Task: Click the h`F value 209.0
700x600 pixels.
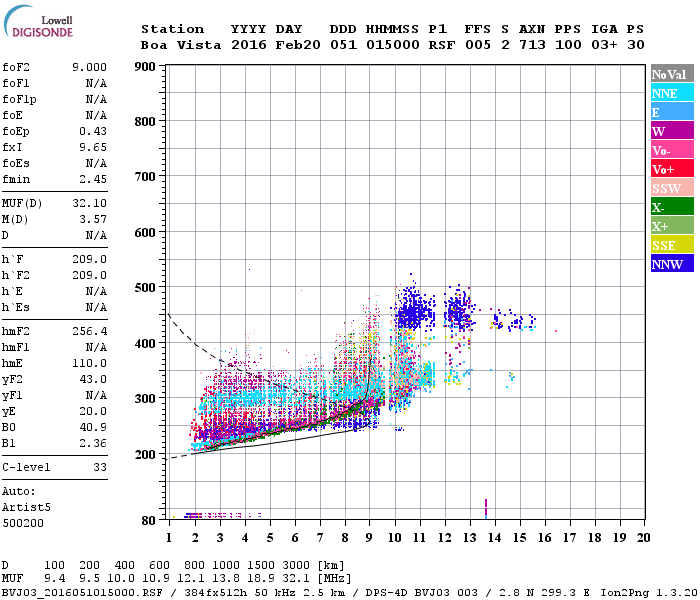Action: point(89,259)
